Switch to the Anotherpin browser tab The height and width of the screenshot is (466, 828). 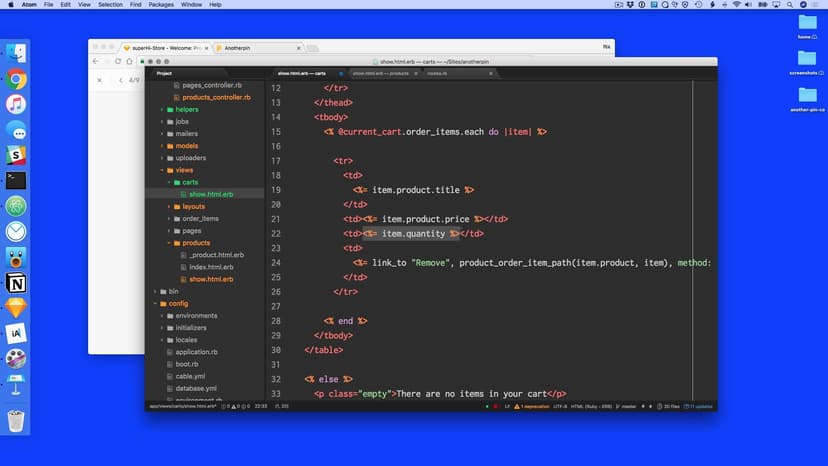click(x=254, y=47)
